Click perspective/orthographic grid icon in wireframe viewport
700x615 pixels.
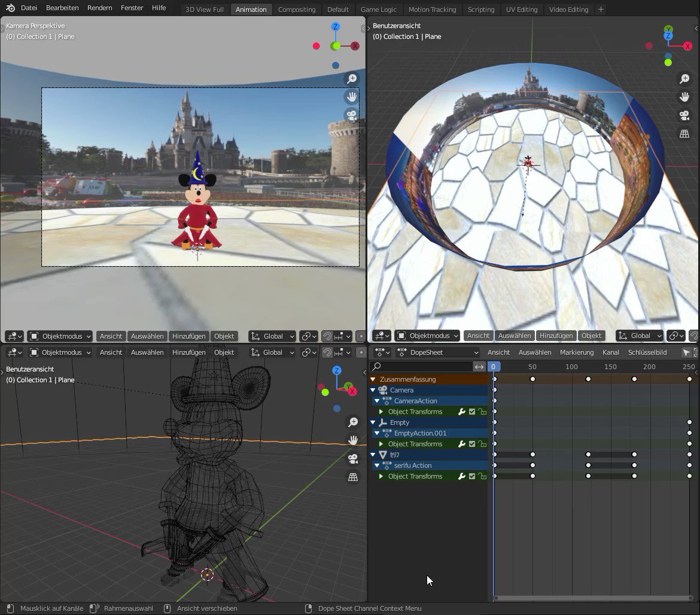353,477
